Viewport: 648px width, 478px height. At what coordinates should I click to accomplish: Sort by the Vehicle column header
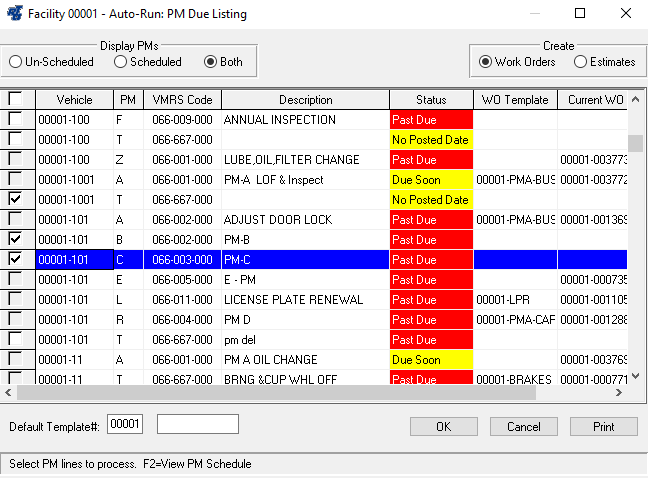pyautogui.click(x=74, y=100)
